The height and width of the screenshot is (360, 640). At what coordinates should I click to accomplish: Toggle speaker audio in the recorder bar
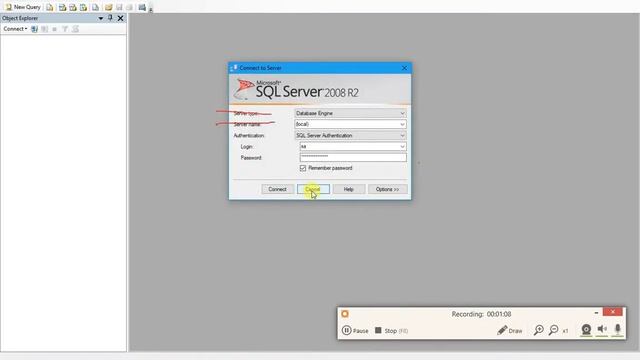tap(602, 329)
